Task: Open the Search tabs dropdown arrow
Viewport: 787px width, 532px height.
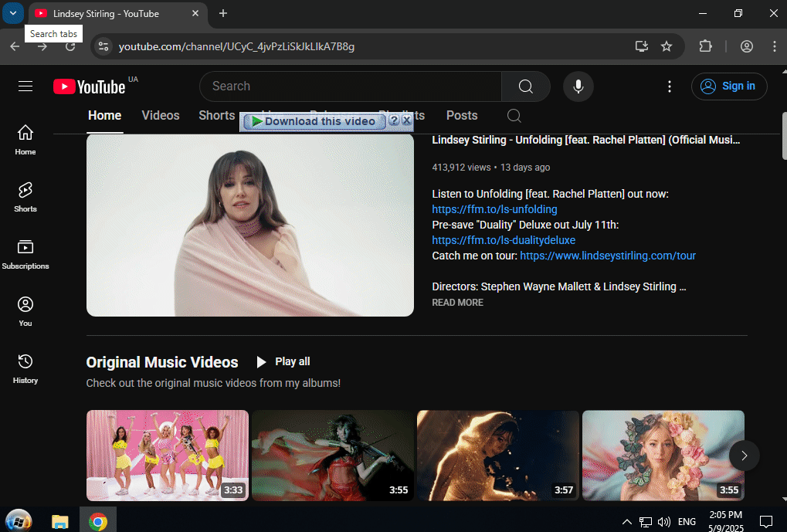Action: tap(13, 13)
